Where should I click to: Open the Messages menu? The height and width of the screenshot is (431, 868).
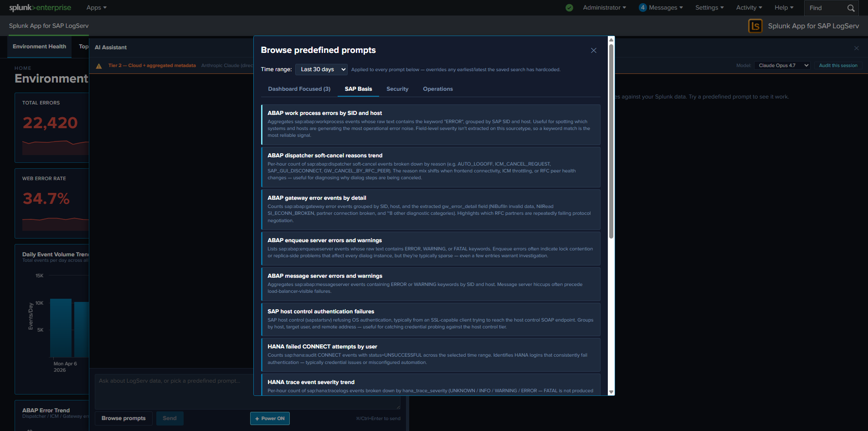tap(666, 8)
